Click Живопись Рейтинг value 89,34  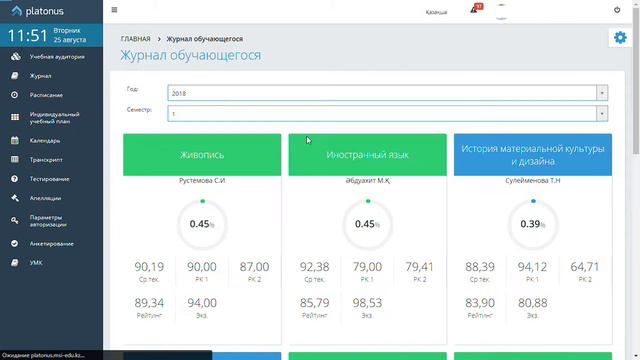coord(149,303)
